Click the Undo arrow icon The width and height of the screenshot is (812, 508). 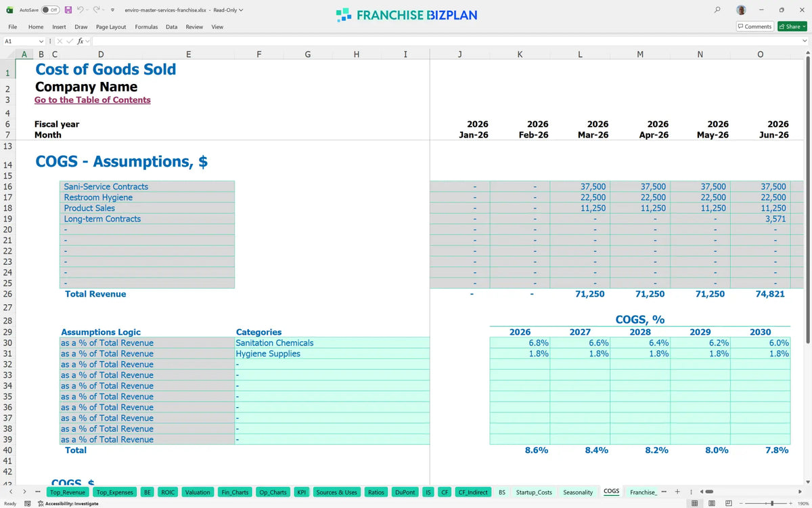click(x=81, y=10)
